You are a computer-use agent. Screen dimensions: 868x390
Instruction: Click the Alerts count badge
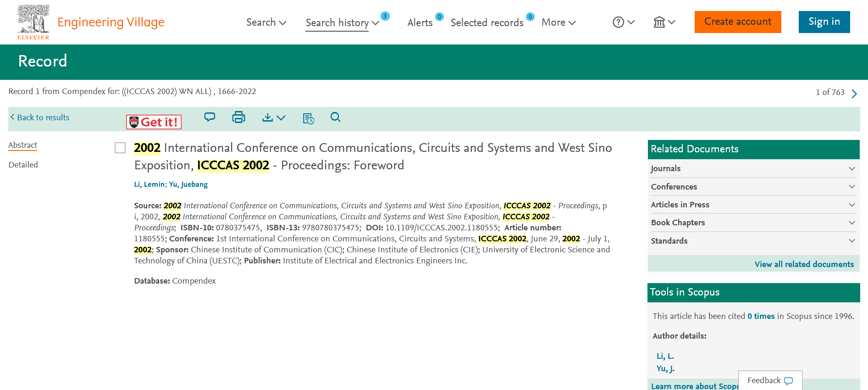click(439, 17)
